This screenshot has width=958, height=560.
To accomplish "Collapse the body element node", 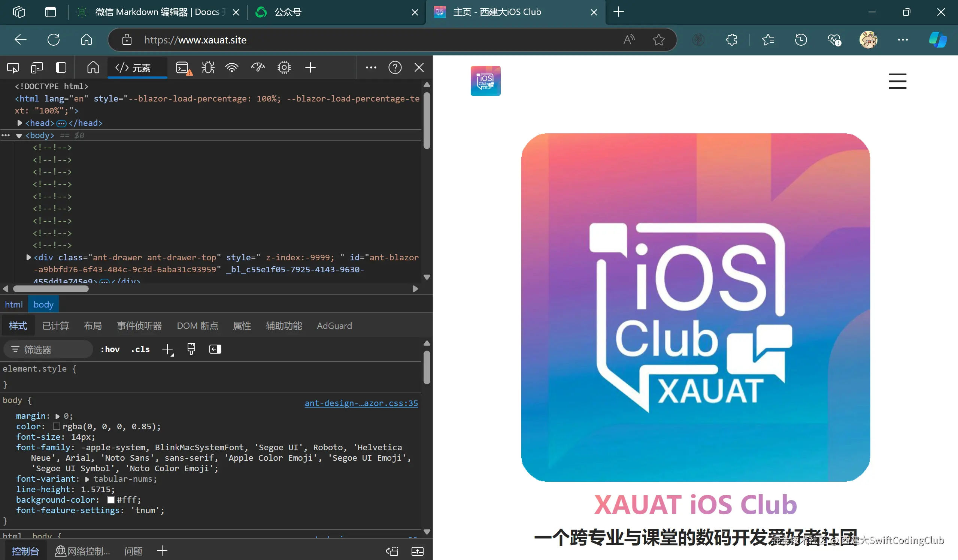I will point(19,136).
